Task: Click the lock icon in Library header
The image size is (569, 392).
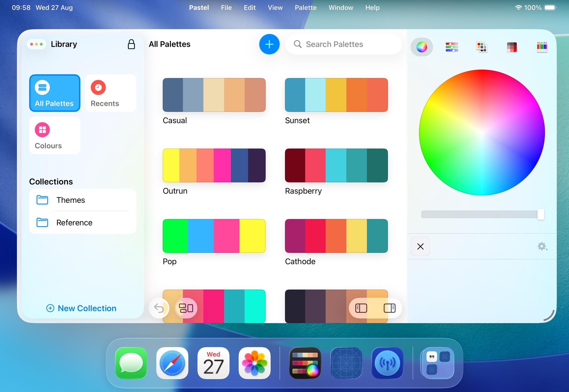Action: click(x=131, y=44)
